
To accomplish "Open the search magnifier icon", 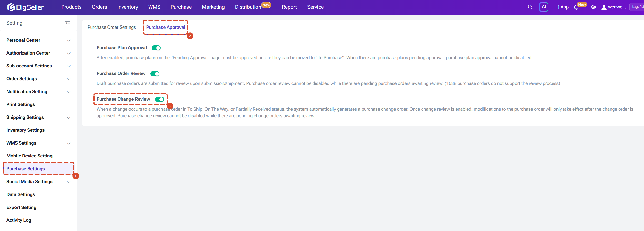I will tap(530, 7).
